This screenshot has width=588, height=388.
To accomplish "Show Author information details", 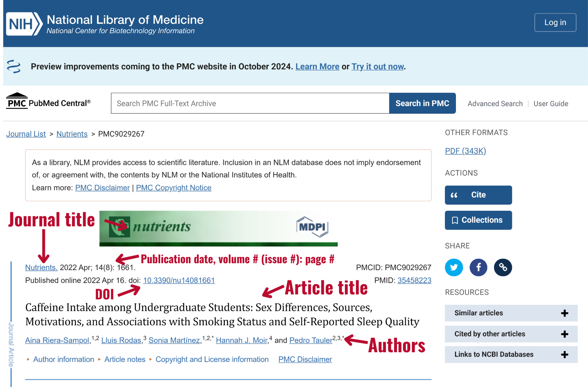I will [63, 359].
